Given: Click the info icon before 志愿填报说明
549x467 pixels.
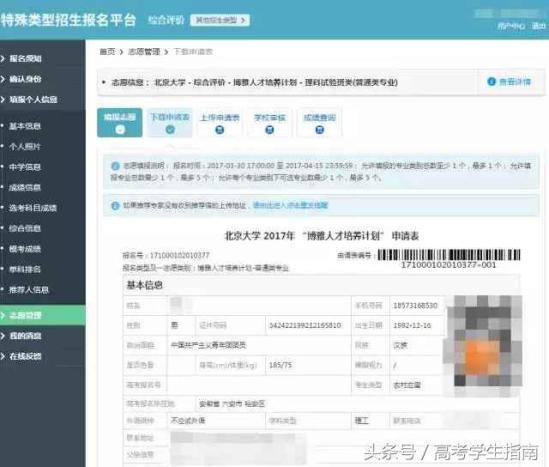Looking at the screenshot, I should [x=115, y=166].
